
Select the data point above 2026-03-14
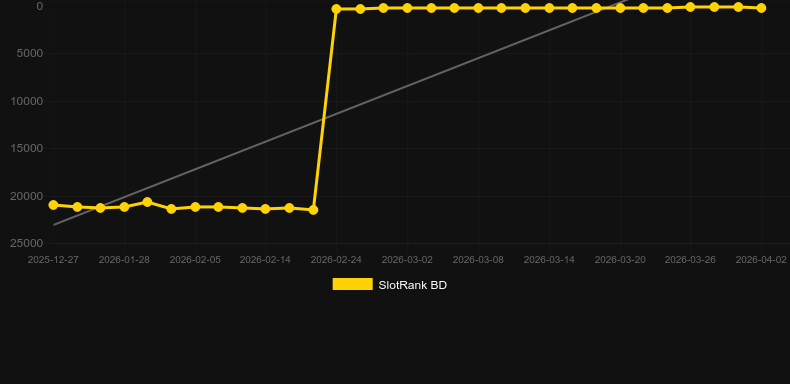[x=549, y=8]
